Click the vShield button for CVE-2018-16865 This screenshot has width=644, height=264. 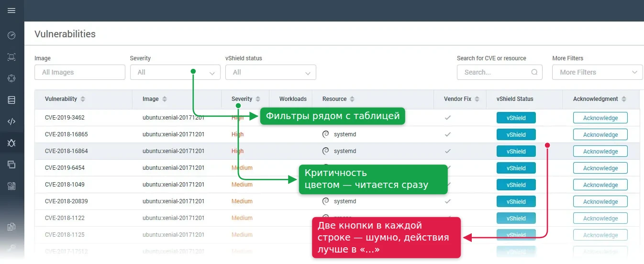click(x=516, y=134)
